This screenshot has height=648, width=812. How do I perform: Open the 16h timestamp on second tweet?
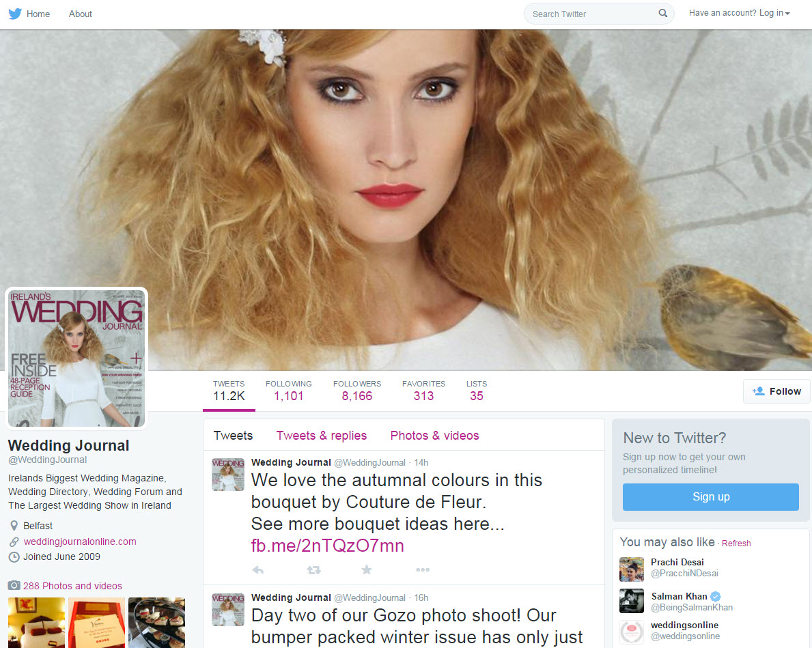[x=421, y=597]
